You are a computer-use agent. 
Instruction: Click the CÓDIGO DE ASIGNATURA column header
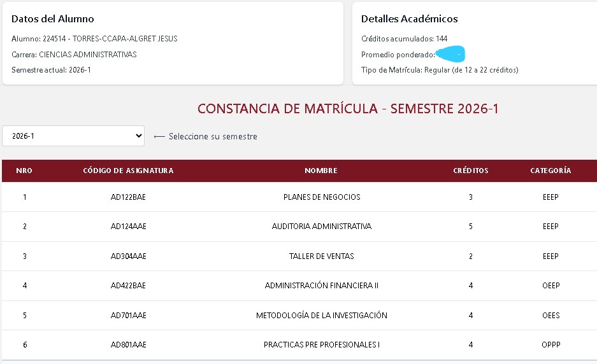[x=128, y=171]
